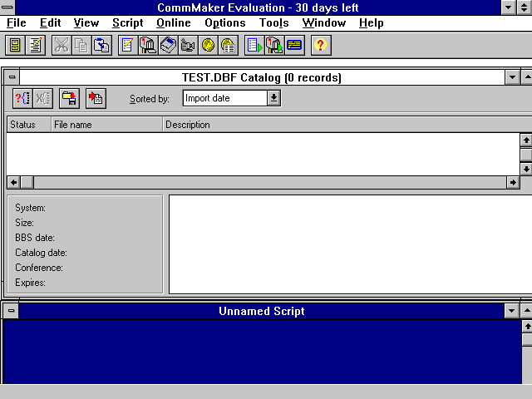Click the File name column header
This screenshot has height=399, width=532.
pos(106,125)
